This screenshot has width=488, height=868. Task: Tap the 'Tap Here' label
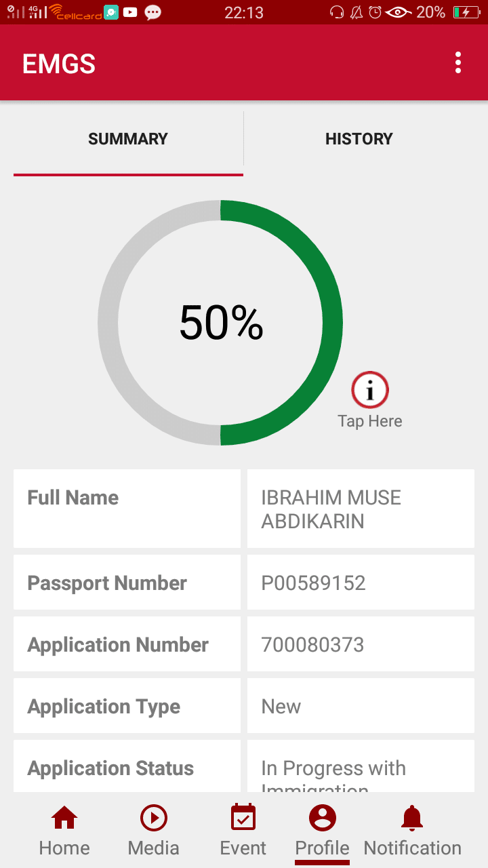click(370, 421)
